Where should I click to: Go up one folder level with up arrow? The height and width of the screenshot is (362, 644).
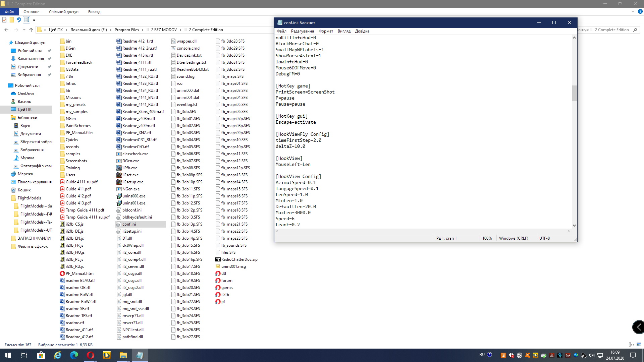pyautogui.click(x=31, y=30)
